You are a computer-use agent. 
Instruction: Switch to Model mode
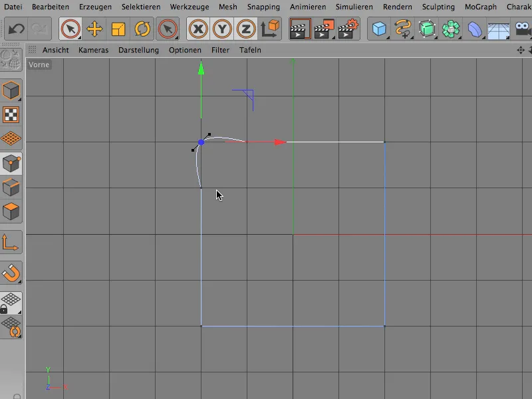11,90
